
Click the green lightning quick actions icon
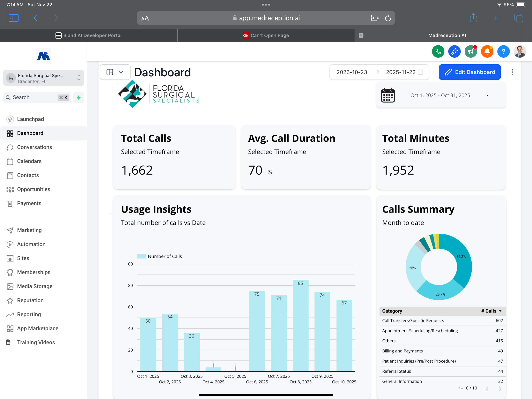[79, 97]
